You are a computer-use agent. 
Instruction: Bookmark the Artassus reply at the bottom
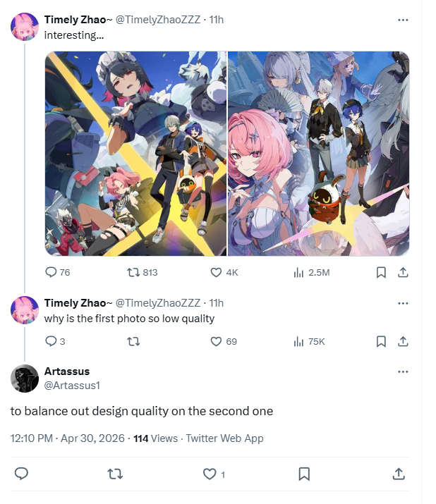tap(304, 474)
